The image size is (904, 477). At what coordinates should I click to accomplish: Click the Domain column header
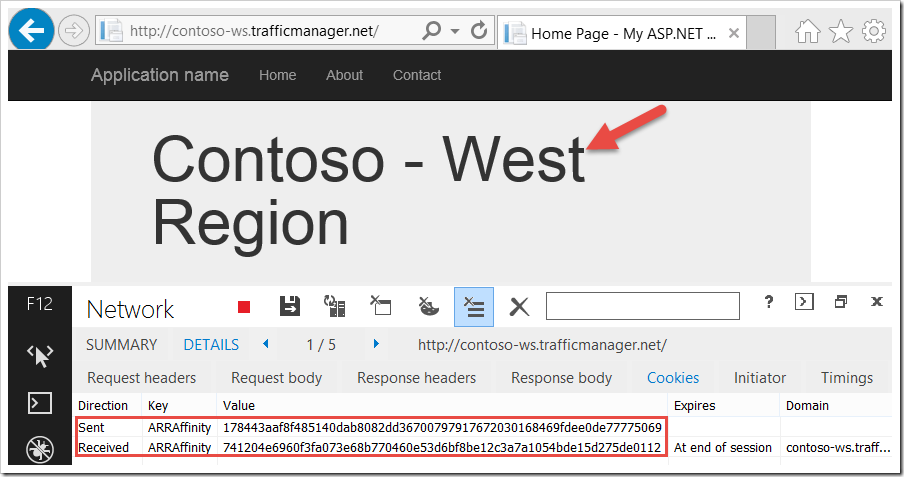click(x=807, y=405)
